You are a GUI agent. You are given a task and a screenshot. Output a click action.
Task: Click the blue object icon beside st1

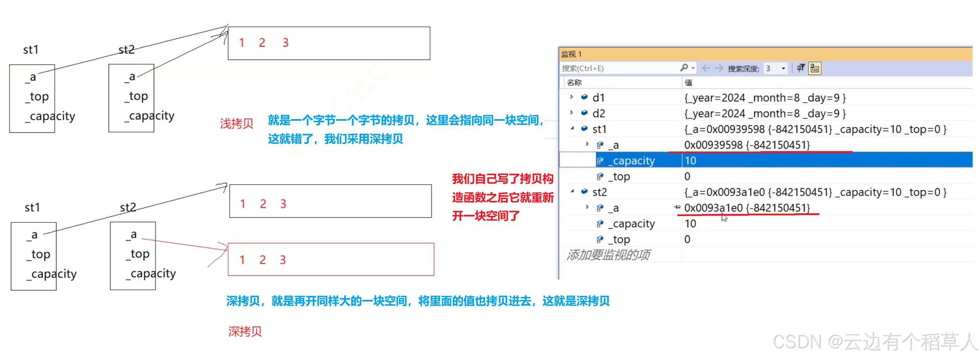pyautogui.click(x=584, y=129)
